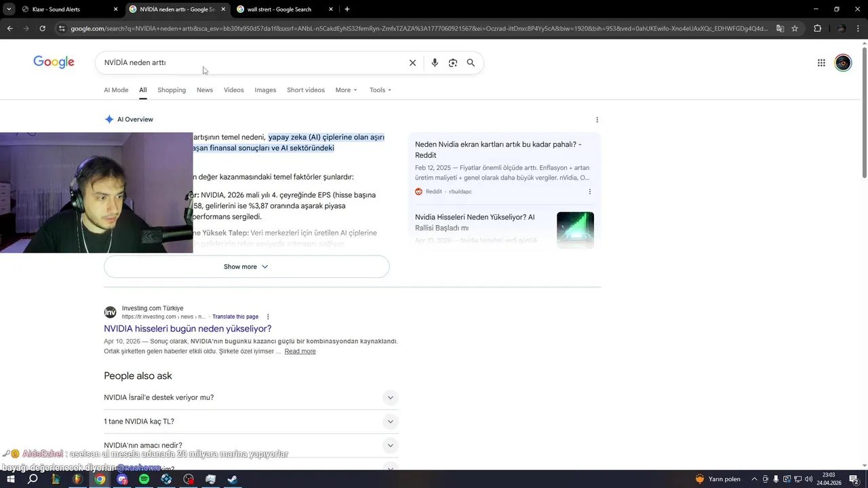Click the green chart article thumbnail
868x488 pixels.
click(575, 230)
